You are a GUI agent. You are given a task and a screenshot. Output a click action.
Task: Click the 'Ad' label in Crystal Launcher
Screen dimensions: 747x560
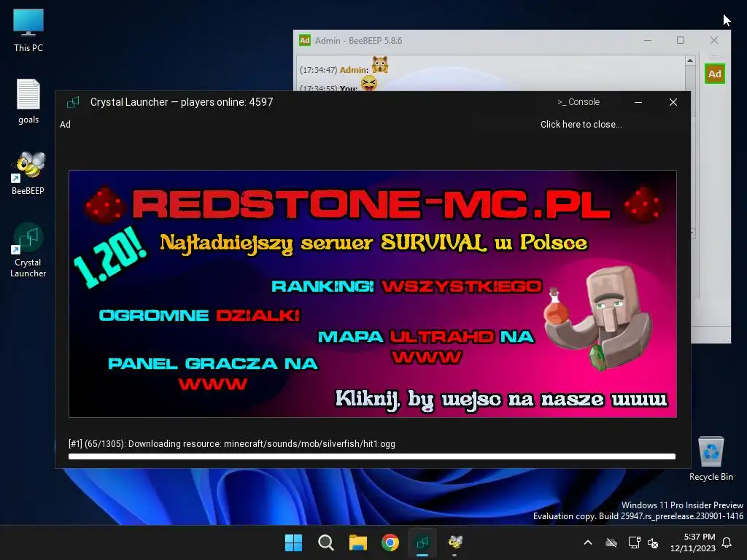[x=65, y=124]
